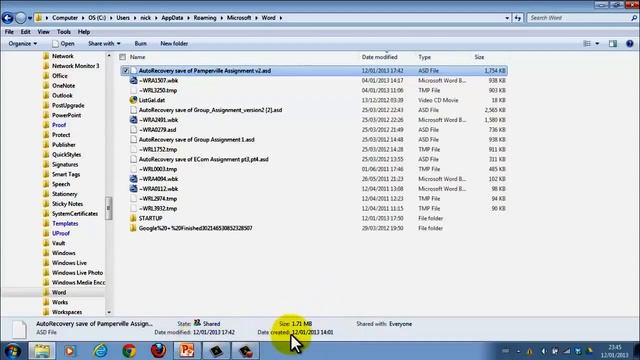
Task: Switch to PowerPoint on taskbar
Action: [187, 351]
